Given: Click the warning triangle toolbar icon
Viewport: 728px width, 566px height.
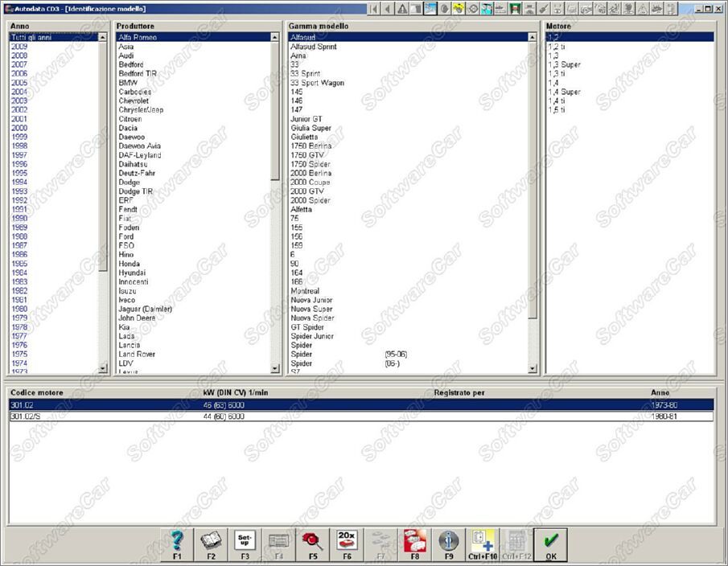Looking at the screenshot, I should coord(402,8).
